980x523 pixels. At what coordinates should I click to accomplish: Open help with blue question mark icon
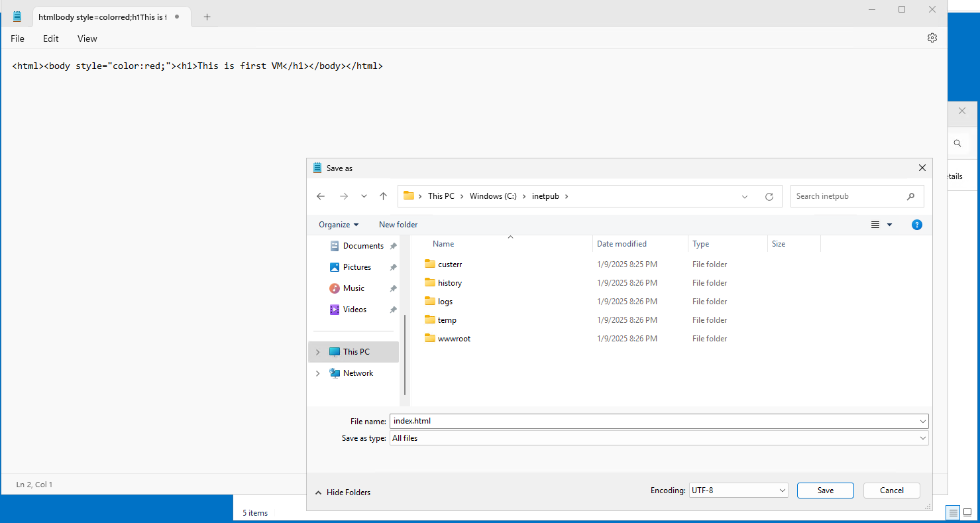(917, 225)
